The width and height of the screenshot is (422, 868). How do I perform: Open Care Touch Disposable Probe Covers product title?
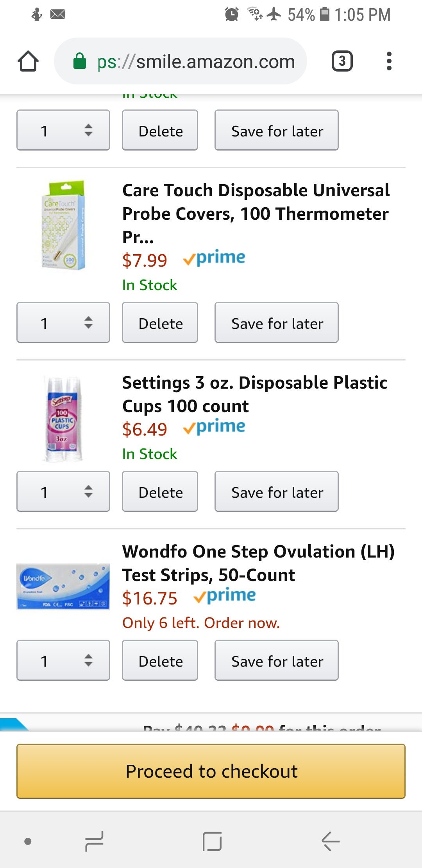256,202
